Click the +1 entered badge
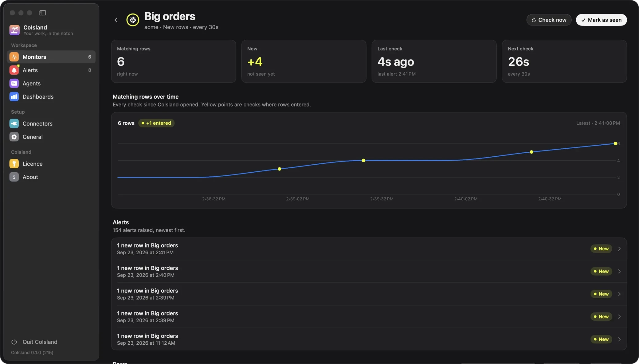The width and height of the screenshot is (639, 364). click(x=156, y=123)
